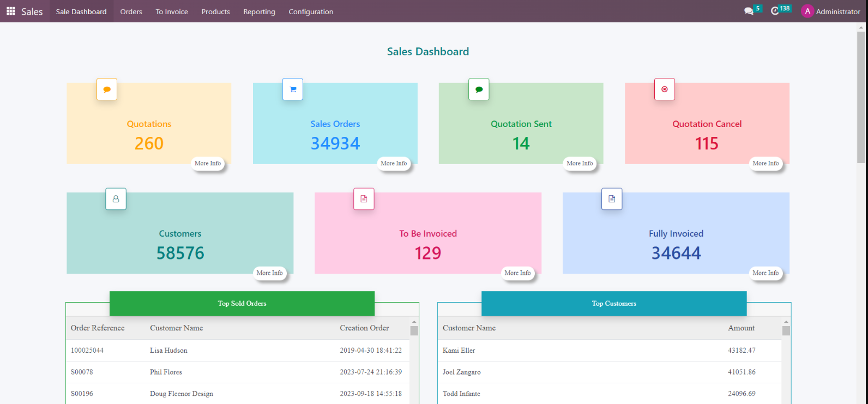Open the conversations chat icon
The height and width of the screenshot is (404, 868).
click(749, 11)
